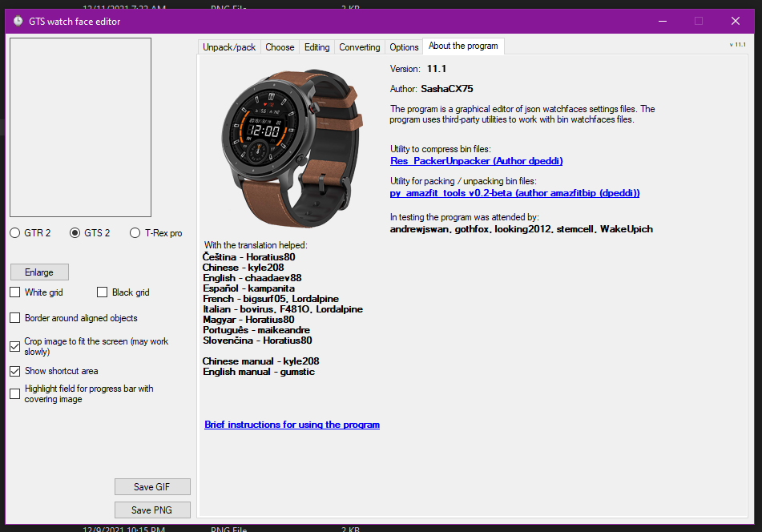Image resolution: width=762 pixels, height=532 pixels.
Task: Go to the Converting tab
Action: (360, 47)
